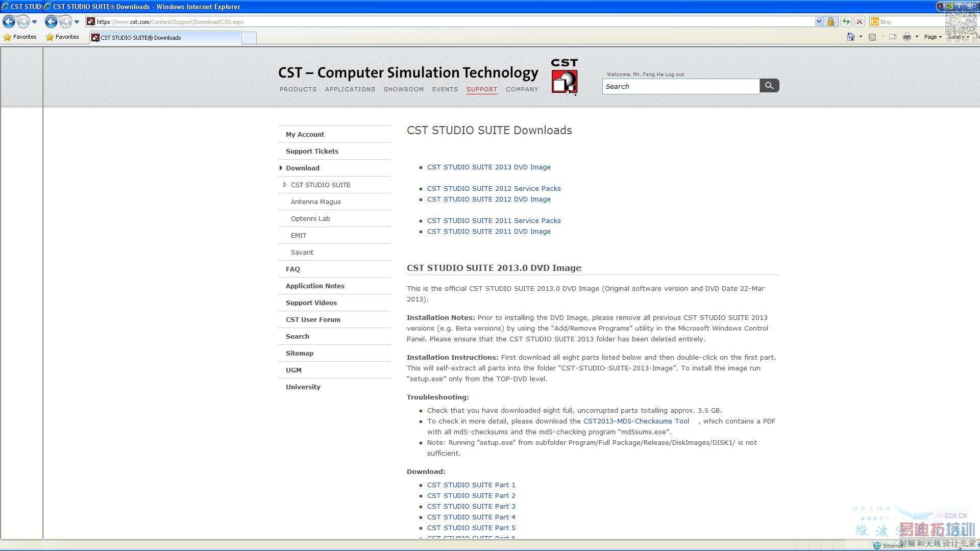The image size is (980, 551).
Task: Open the Safety menu dropdown
Action: pyautogui.click(x=958, y=37)
